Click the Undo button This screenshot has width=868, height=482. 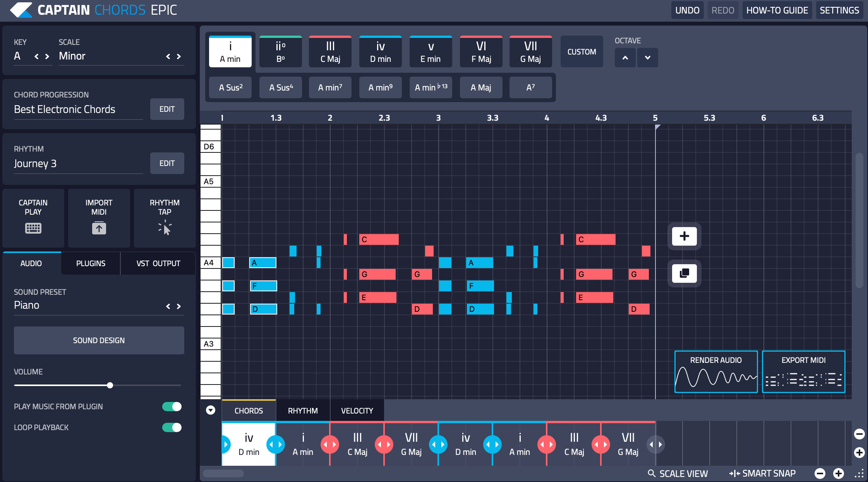click(687, 10)
